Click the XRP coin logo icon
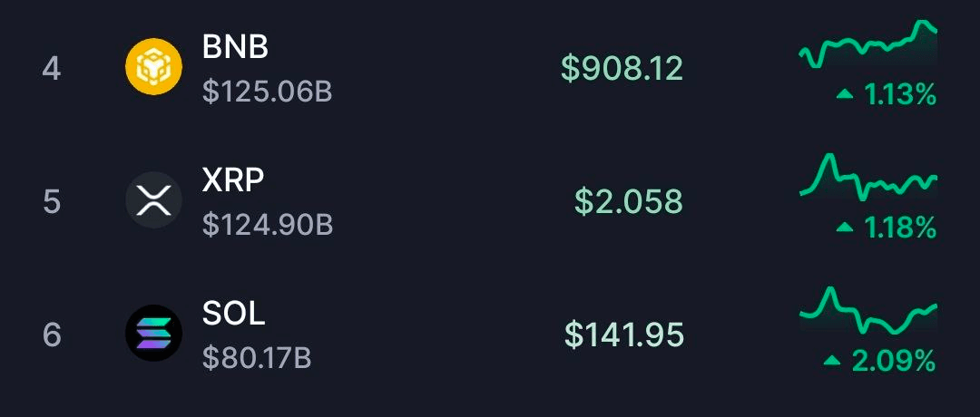 pyautogui.click(x=153, y=200)
